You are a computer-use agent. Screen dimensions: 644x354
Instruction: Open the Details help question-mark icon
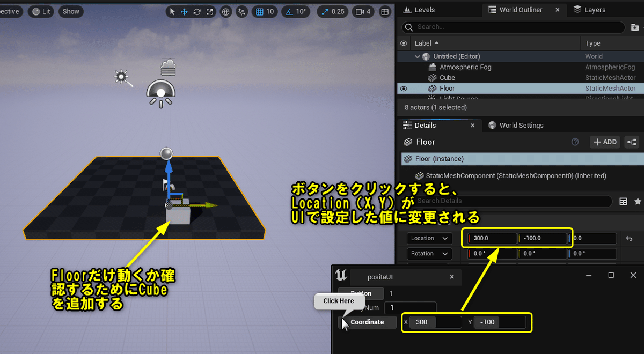575,142
